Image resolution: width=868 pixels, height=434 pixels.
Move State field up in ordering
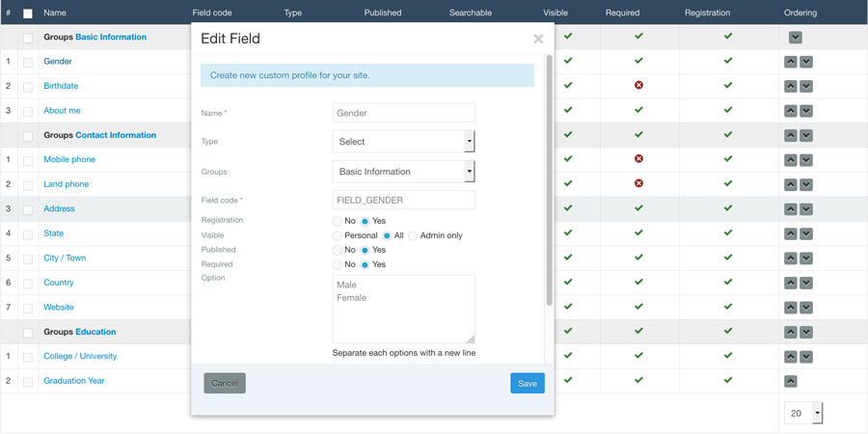pyautogui.click(x=791, y=234)
